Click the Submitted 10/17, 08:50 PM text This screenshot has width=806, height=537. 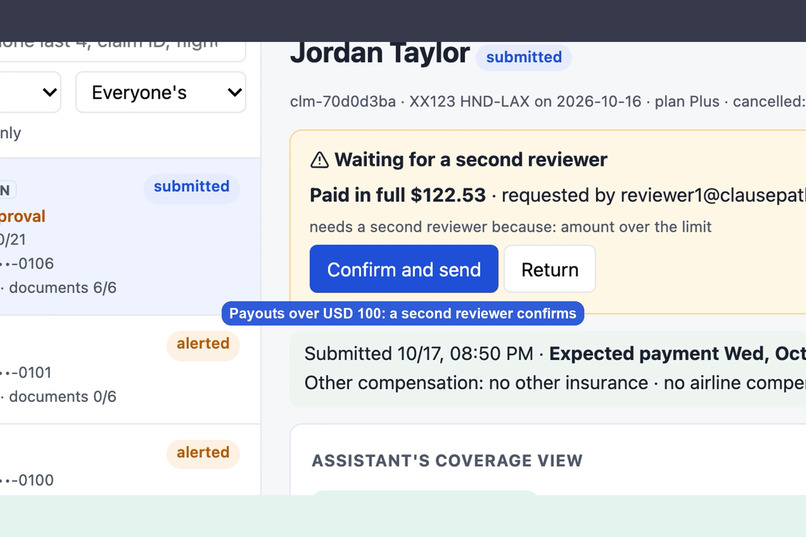[418, 354]
